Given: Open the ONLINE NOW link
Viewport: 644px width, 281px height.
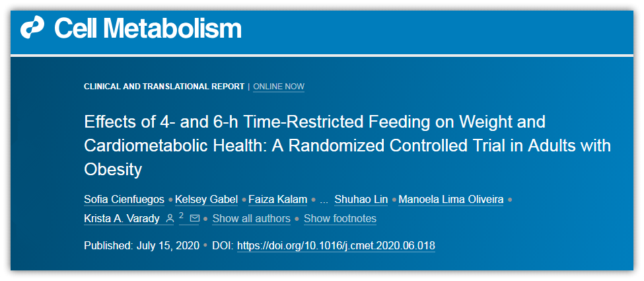Looking at the screenshot, I should pos(279,87).
